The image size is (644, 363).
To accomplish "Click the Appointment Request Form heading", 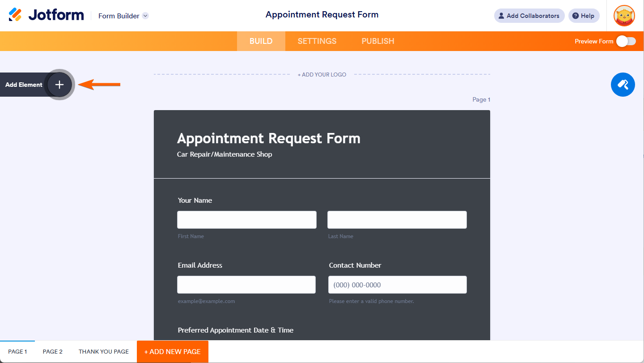I will (x=269, y=138).
